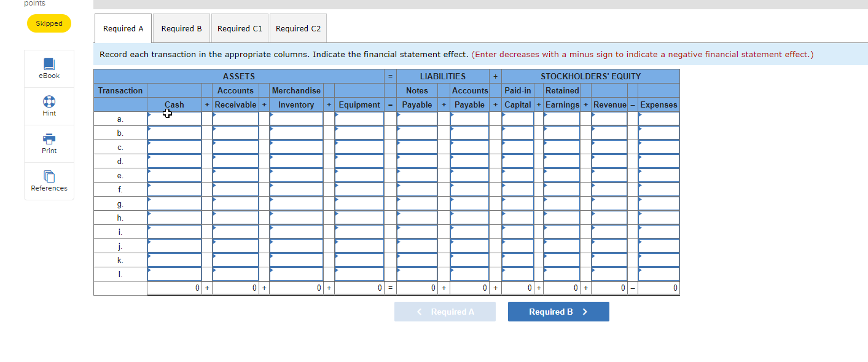This screenshot has width=868, height=362.
Task: Click the Hint icon
Action: tap(49, 106)
